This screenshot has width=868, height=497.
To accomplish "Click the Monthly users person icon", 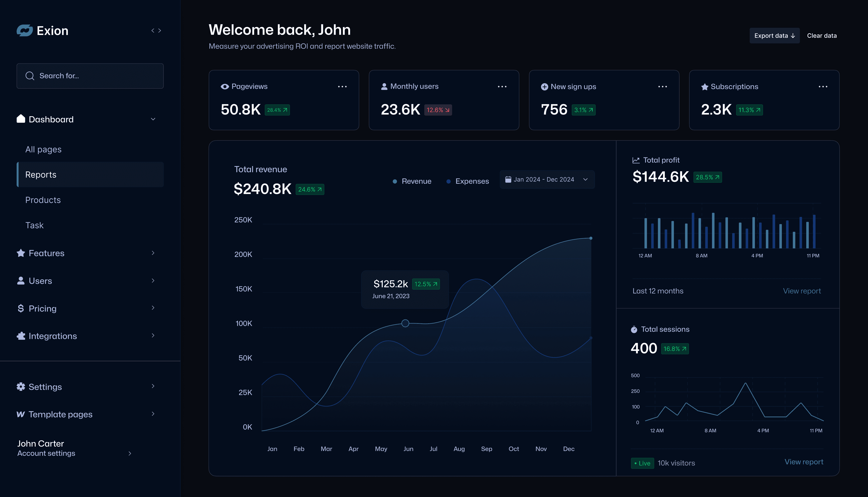I will [384, 86].
